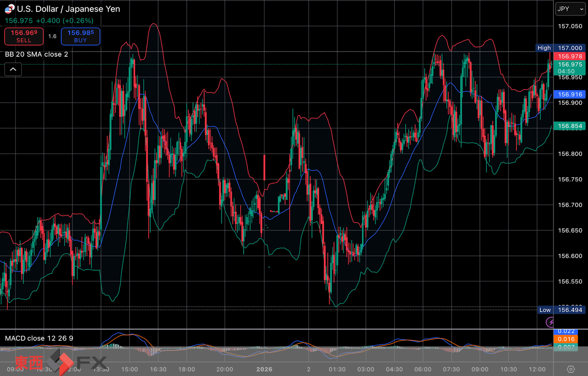Click the 06:00 label on time axis
Screen dimensions: 588x376
point(423,369)
